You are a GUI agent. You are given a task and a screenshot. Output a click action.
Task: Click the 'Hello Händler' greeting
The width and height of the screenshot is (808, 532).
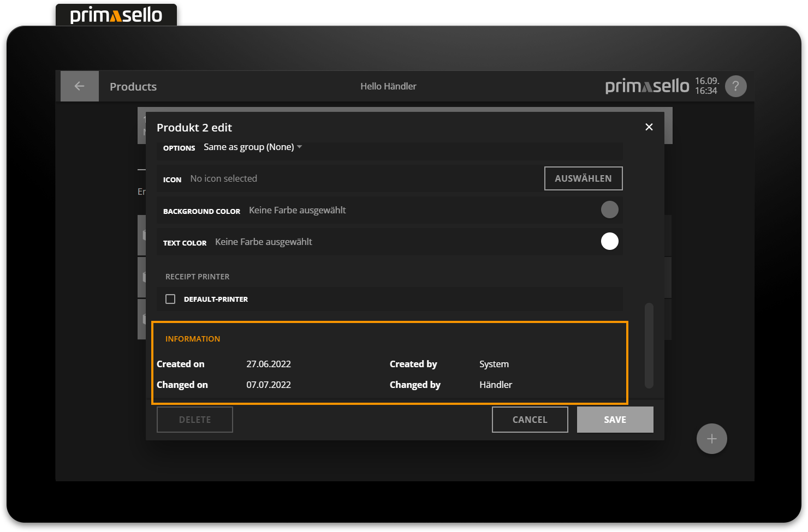coord(388,86)
